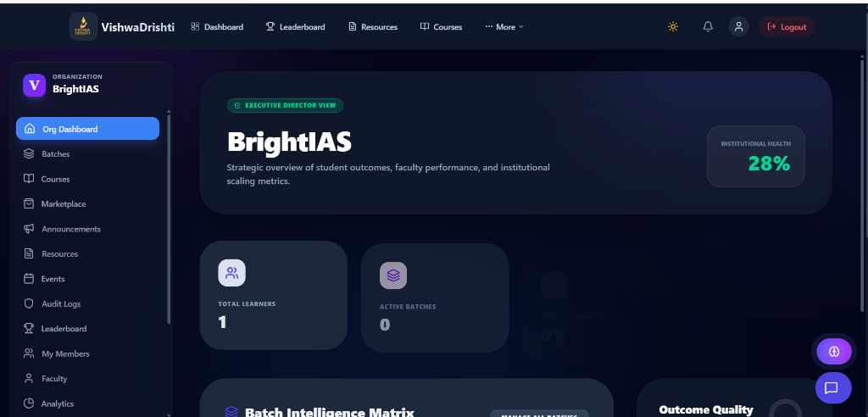This screenshot has width=868, height=417.
Task: Click the Leaderboard trophy icon in navbar
Action: (270, 26)
